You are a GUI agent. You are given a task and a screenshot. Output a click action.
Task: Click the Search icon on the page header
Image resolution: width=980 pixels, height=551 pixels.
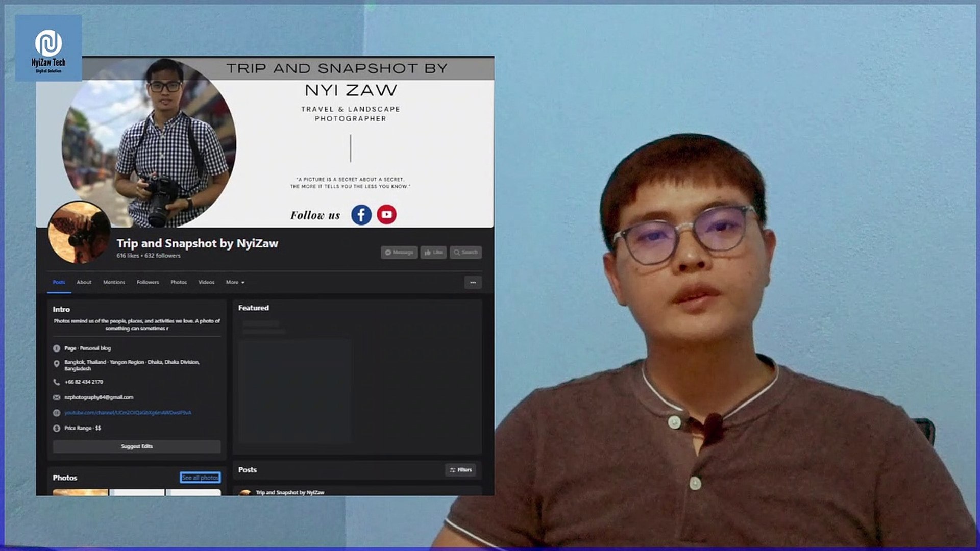[465, 252]
